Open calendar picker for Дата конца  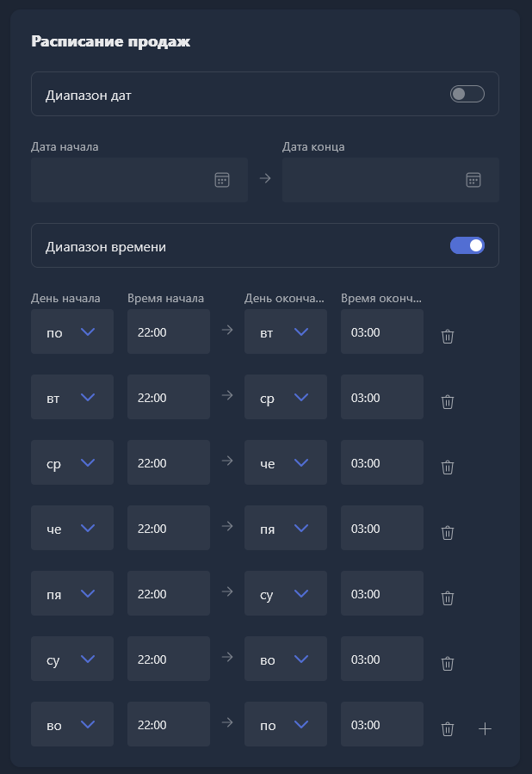point(473,180)
